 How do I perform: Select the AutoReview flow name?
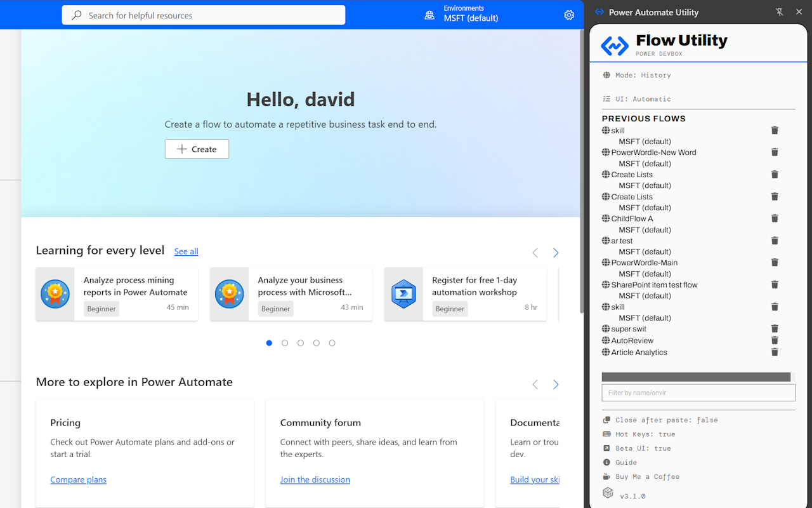pyautogui.click(x=632, y=340)
